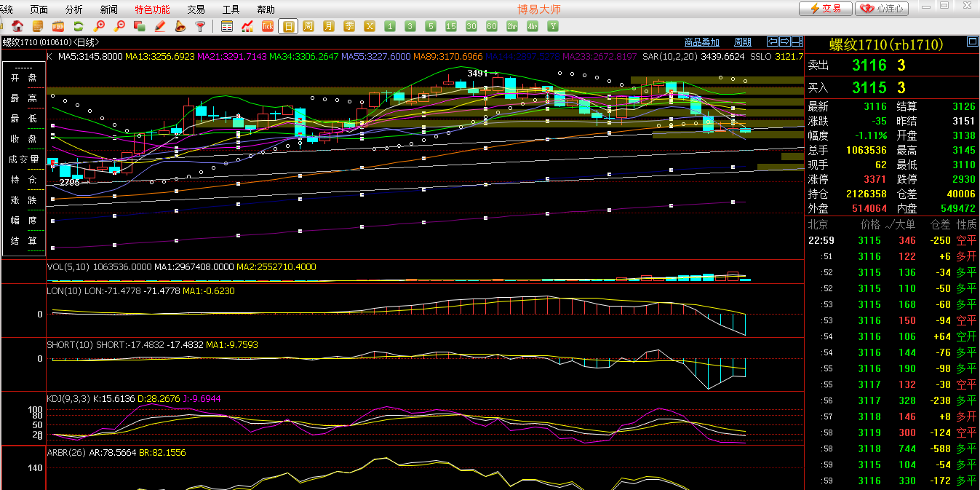This screenshot has height=490, width=980.
Task: Click the 价格 column header
Action: coord(870,224)
